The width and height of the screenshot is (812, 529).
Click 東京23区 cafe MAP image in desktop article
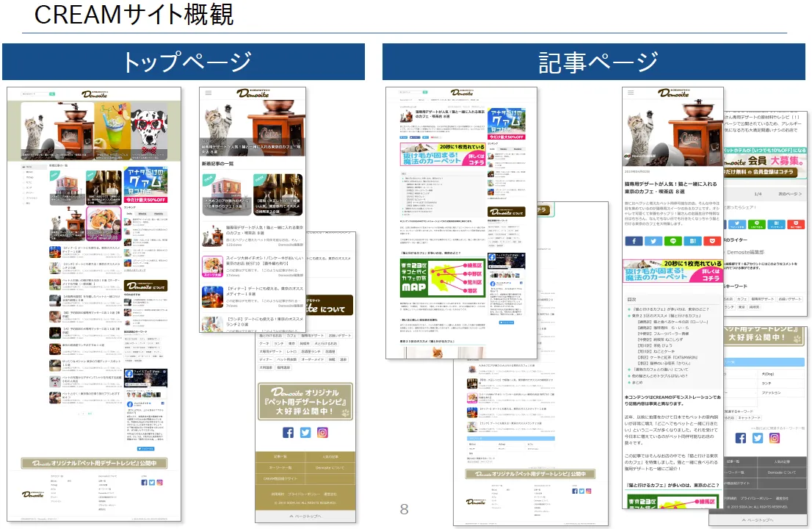point(443,278)
